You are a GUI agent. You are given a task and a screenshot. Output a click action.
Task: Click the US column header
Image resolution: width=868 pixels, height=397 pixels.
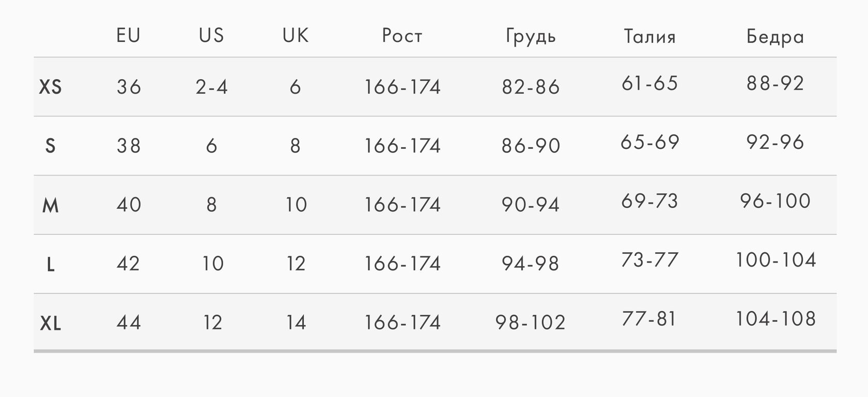coord(211,36)
